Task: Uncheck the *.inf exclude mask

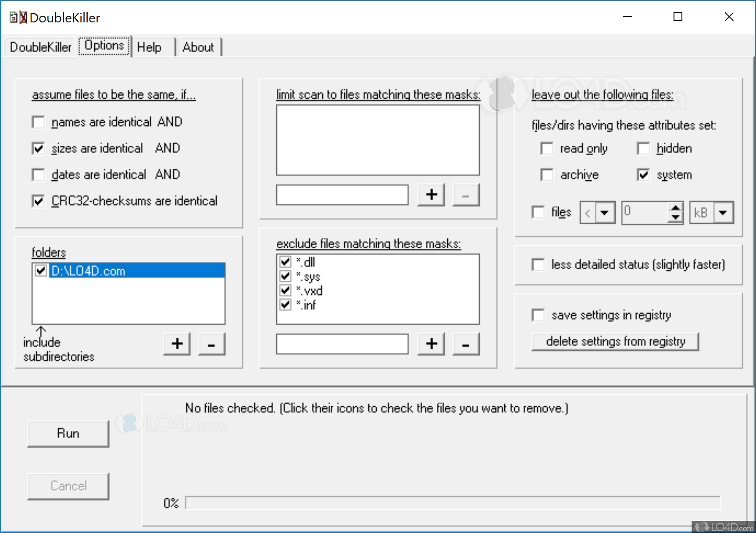Action: (x=285, y=304)
